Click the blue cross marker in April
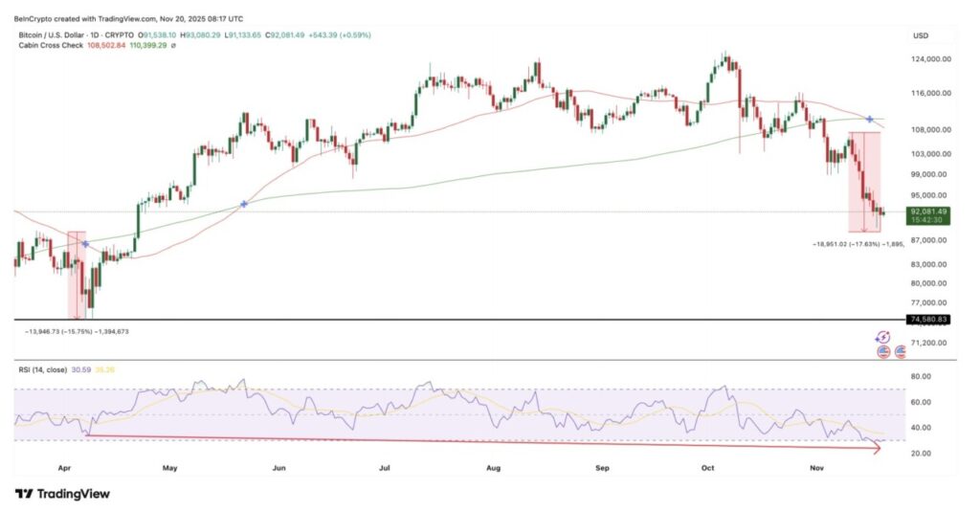Image resolution: width=980 pixels, height=511 pixels. pyautogui.click(x=85, y=244)
